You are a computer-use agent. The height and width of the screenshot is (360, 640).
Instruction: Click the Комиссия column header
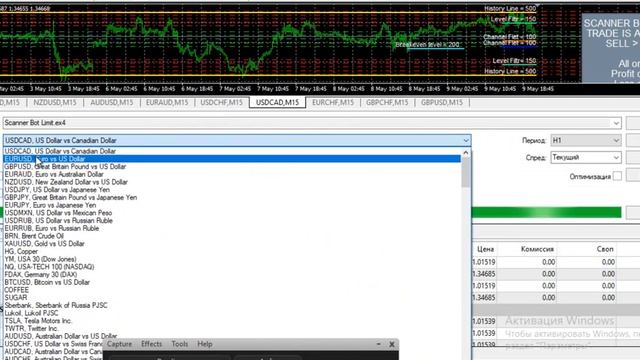pos(537,249)
